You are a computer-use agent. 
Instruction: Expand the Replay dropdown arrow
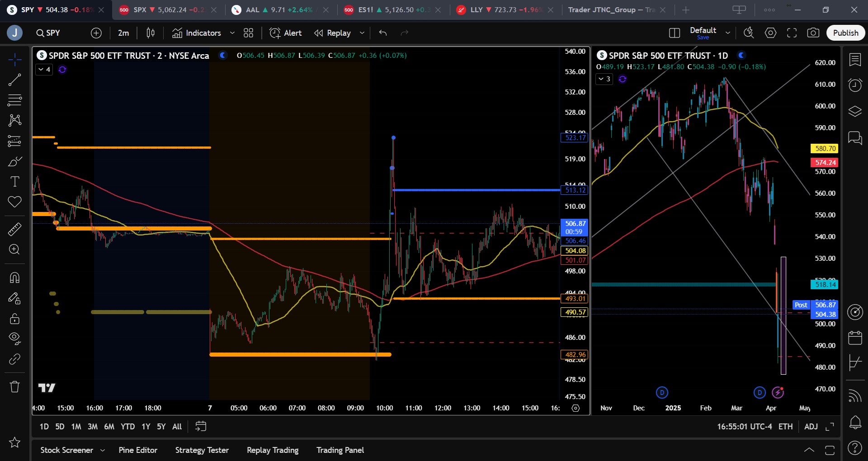pos(362,33)
